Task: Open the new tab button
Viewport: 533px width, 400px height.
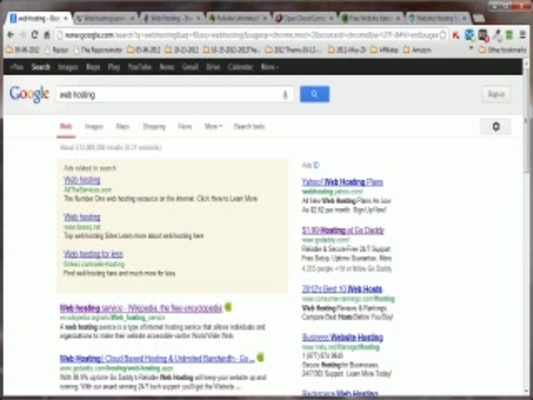Action: click(479, 18)
